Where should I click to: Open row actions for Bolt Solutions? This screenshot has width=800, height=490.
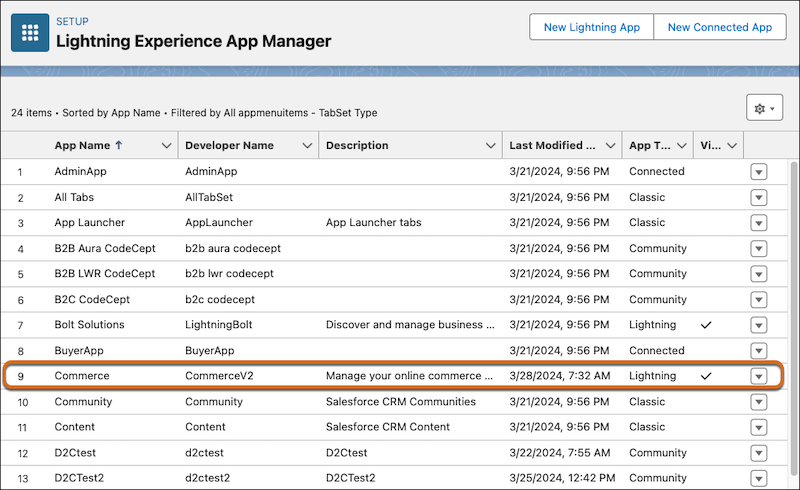pos(759,325)
